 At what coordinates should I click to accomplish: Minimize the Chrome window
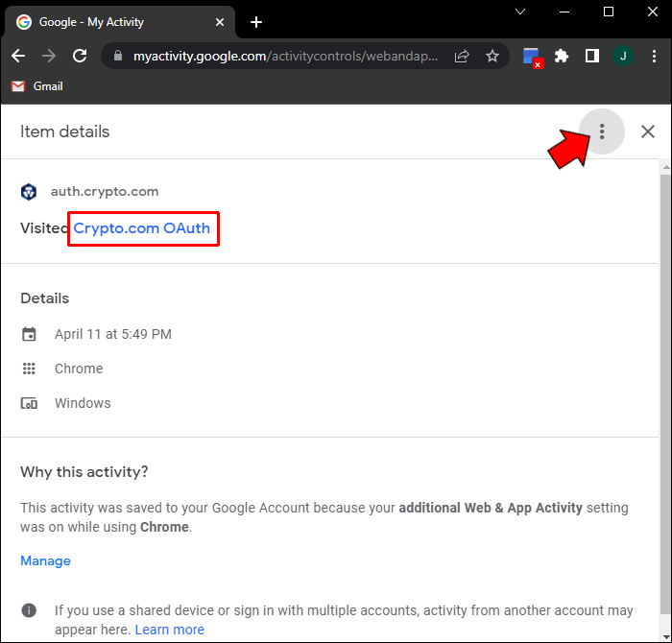(x=564, y=12)
